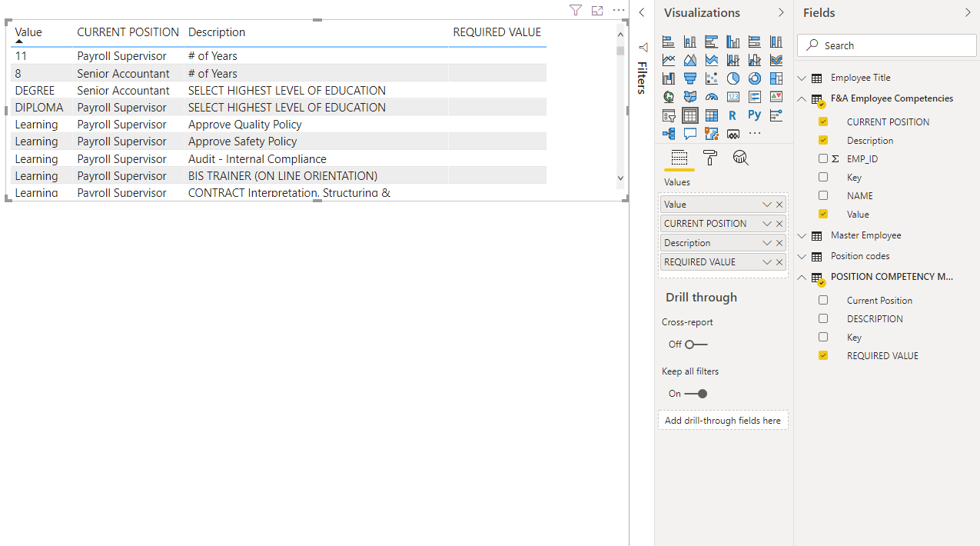Select the treemap visual

click(x=776, y=78)
